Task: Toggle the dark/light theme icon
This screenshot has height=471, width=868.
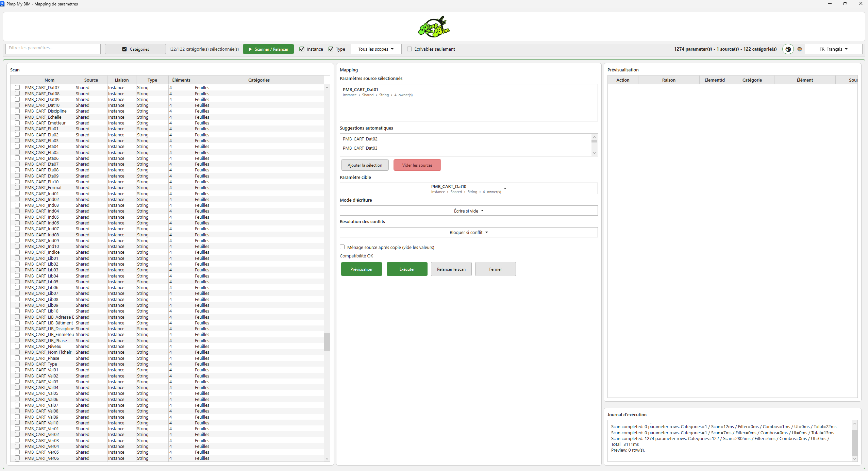Action: click(x=788, y=49)
